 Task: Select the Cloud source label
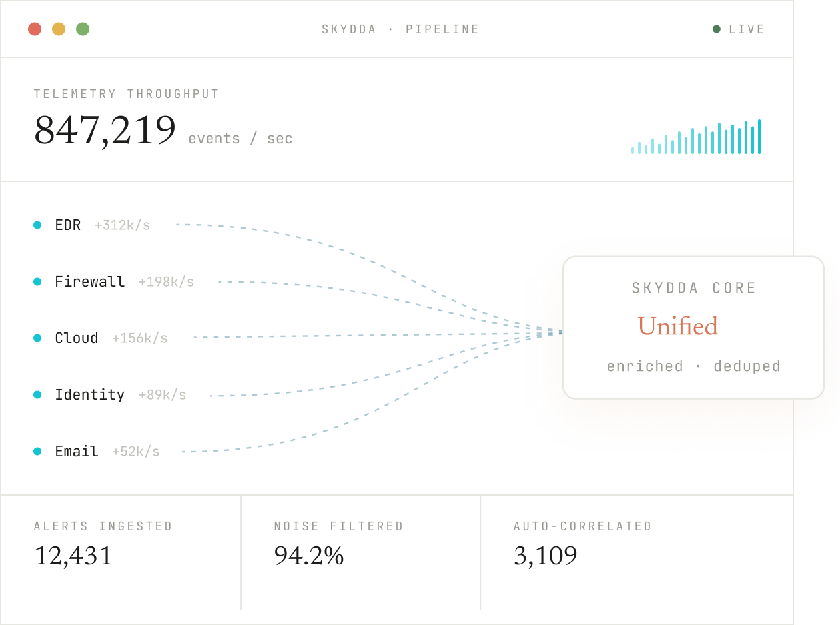click(77, 338)
